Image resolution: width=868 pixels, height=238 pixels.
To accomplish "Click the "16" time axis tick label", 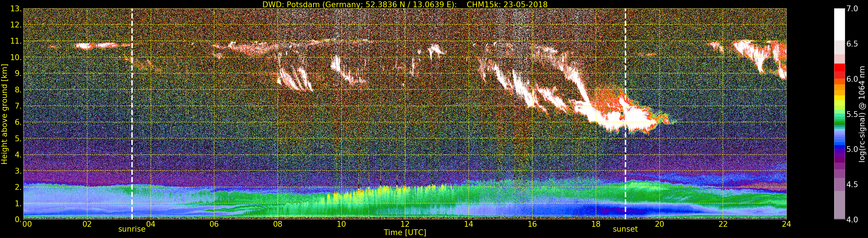I will point(532,224).
